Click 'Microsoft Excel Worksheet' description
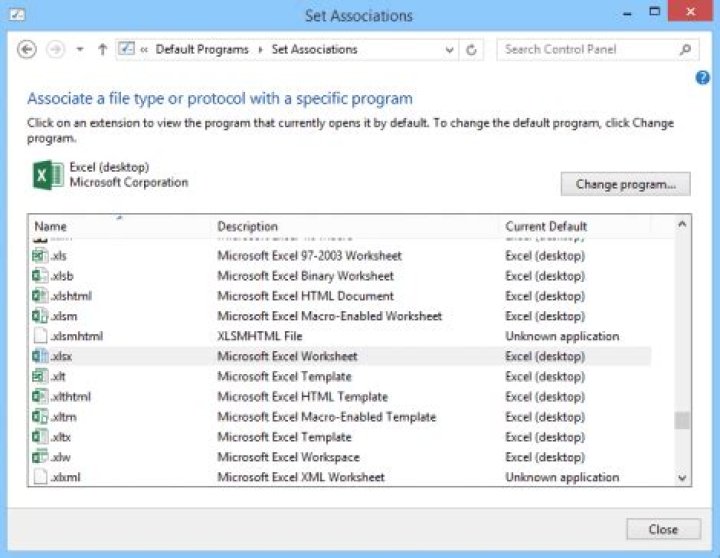Image resolution: width=720 pixels, height=558 pixels. coord(287,356)
